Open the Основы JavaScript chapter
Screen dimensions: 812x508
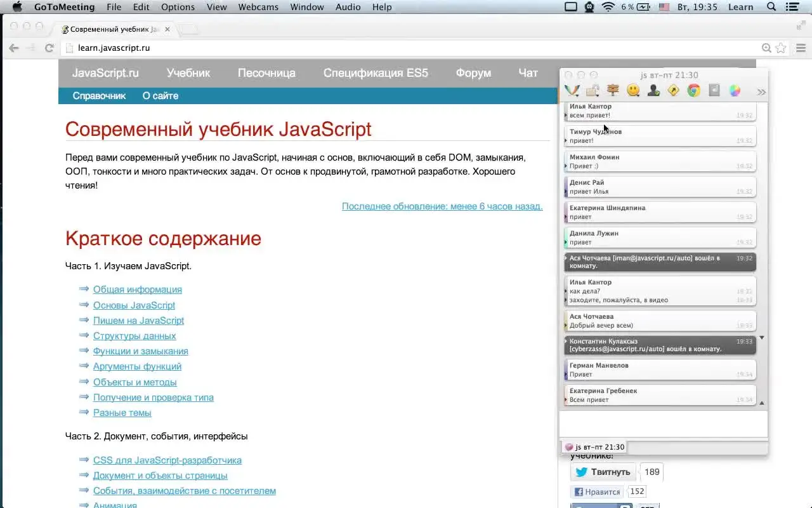(x=134, y=305)
